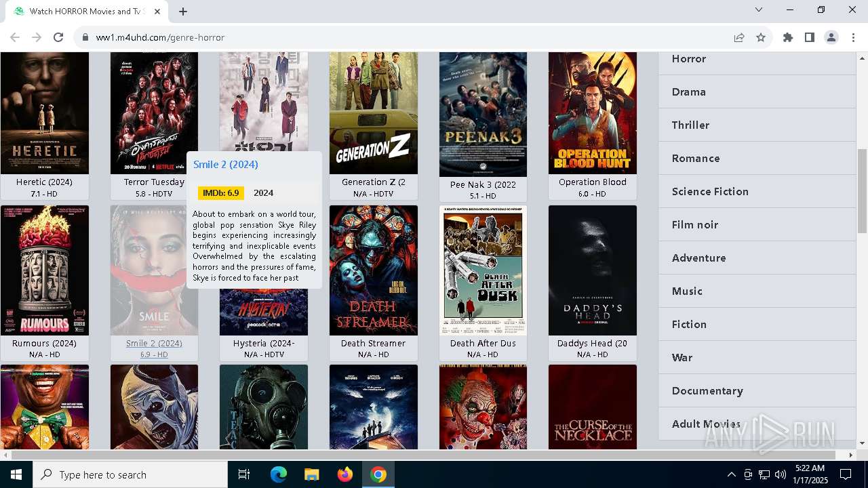The width and height of the screenshot is (868, 488).
Task: Open the gas mask movie poster
Action: click(264, 407)
